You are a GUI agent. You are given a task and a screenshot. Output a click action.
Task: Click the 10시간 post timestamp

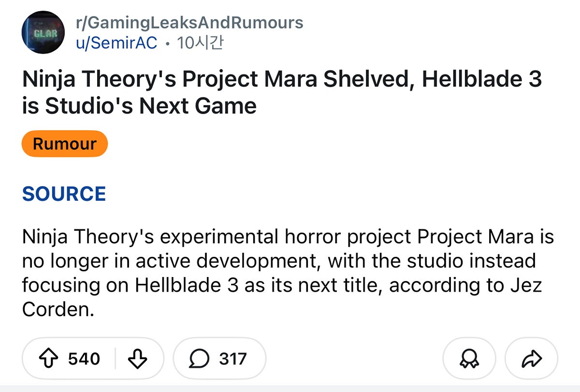pyautogui.click(x=200, y=43)
